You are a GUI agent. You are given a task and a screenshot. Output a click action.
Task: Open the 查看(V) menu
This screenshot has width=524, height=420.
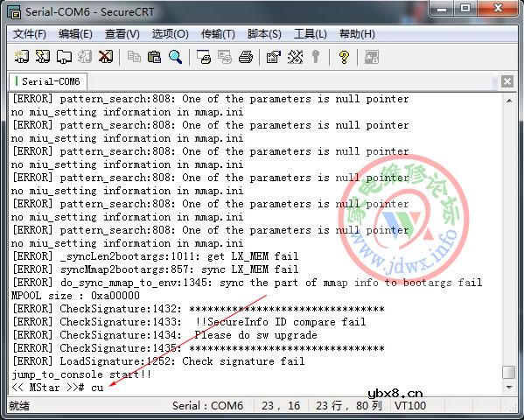point(122,34)
